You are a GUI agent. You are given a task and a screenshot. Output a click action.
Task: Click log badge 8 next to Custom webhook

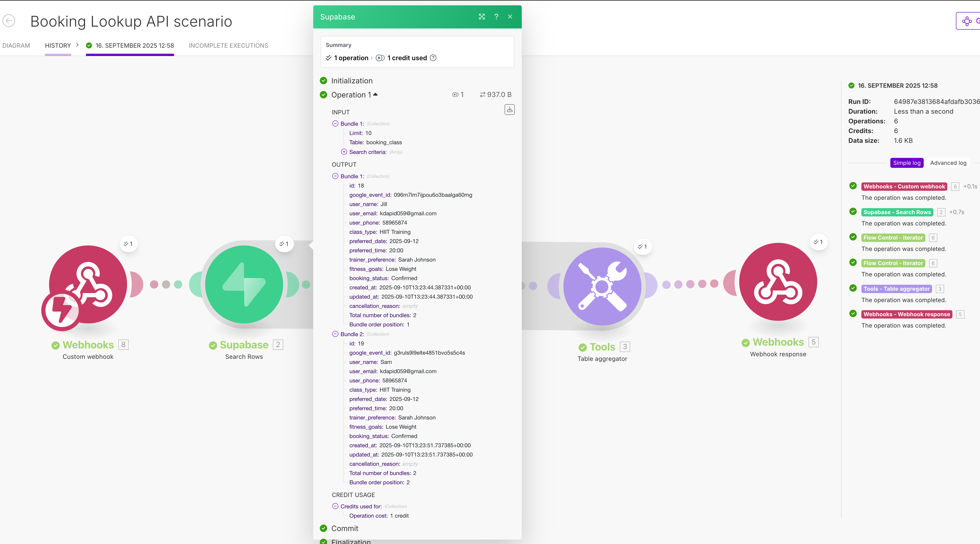click(x=955, y=187)
